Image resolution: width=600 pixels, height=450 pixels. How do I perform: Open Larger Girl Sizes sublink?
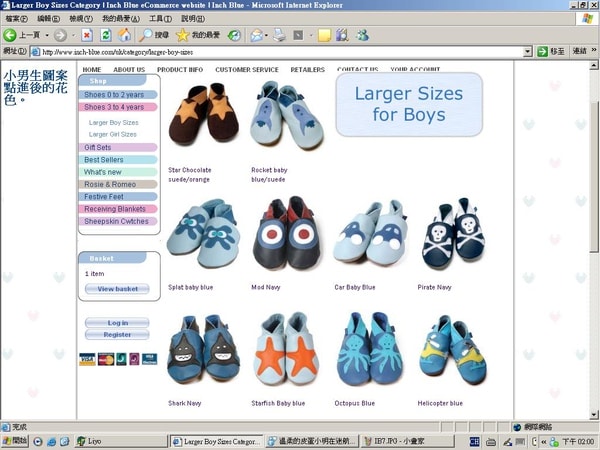(x=112, y=134)
